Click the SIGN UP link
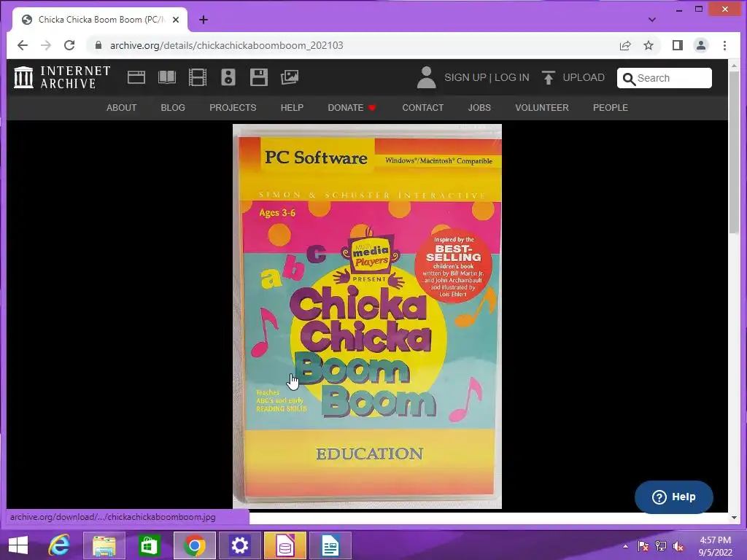This screenshot has height=560, width=747. pyautogui.click(x=465, y=77)
